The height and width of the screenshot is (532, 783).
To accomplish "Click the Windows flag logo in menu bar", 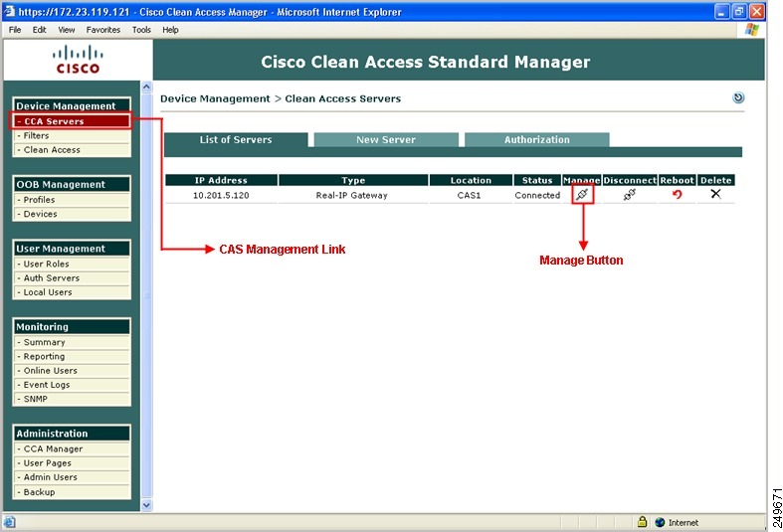I will click(751, 30).
